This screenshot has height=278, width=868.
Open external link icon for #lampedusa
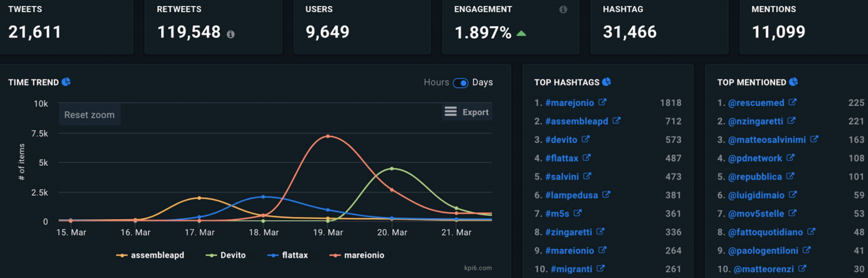pos(606,195)
